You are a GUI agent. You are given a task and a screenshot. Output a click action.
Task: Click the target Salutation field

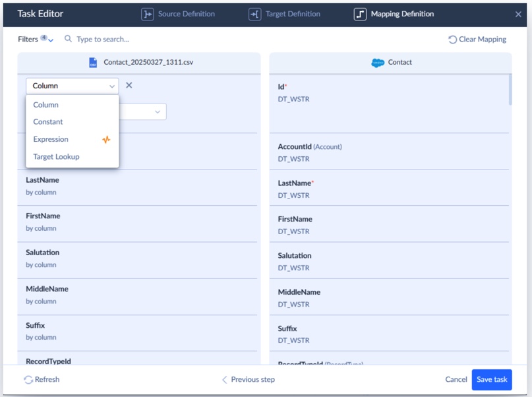pos(389,260)
